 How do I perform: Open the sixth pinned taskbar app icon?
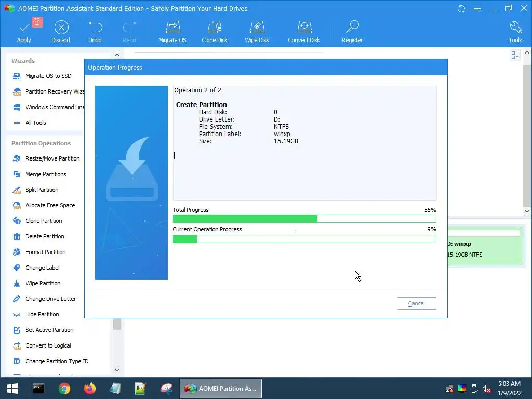pyautogui.click(x=140, y=389)
